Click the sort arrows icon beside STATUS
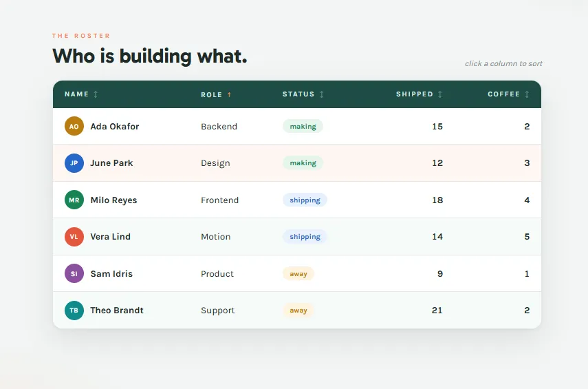Image resolution: width=588 pixels, height=389 pixels. point(321,94)
